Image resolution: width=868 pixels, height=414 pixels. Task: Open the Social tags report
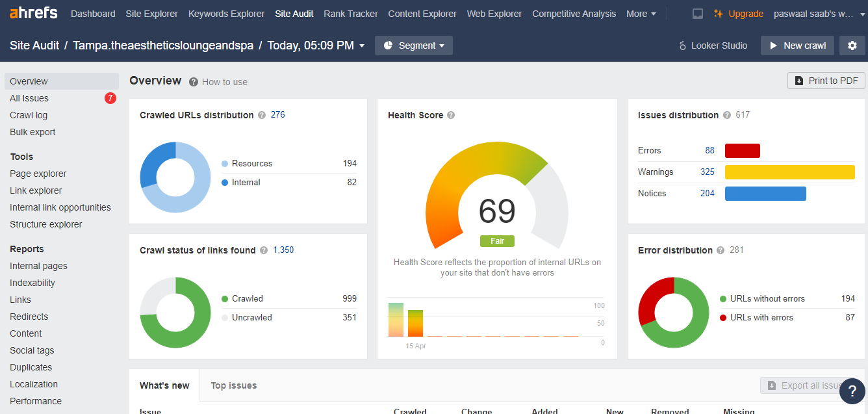32,350
